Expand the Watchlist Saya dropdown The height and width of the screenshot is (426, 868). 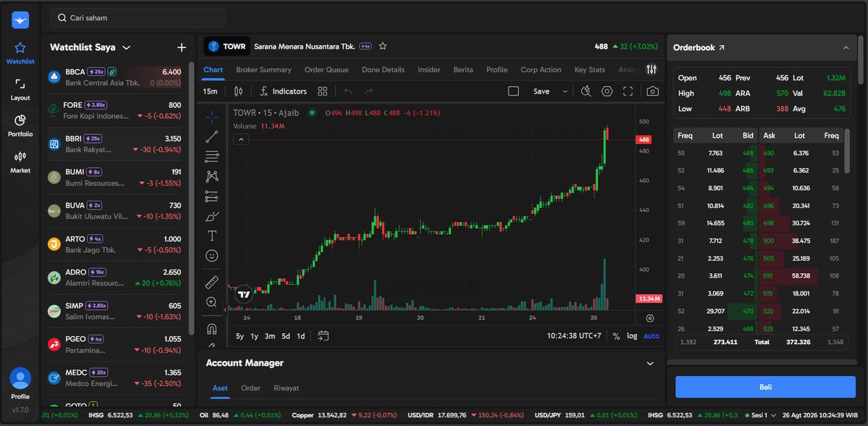(126, 48)
